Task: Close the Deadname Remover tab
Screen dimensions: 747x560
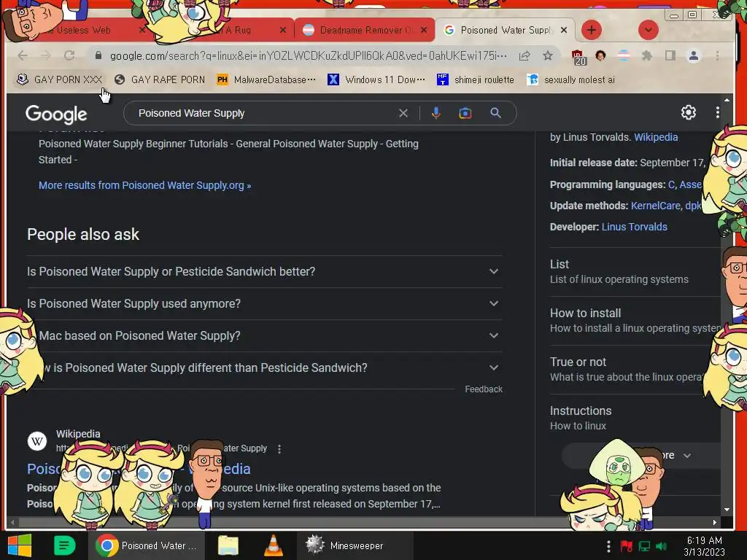Action: tap(424, 30)
